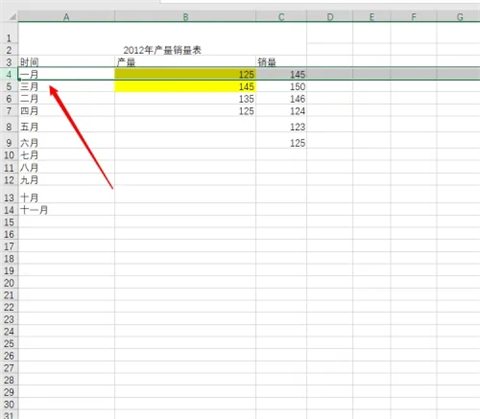
Task: Select row 30 header
Action: tap(9, 404)
